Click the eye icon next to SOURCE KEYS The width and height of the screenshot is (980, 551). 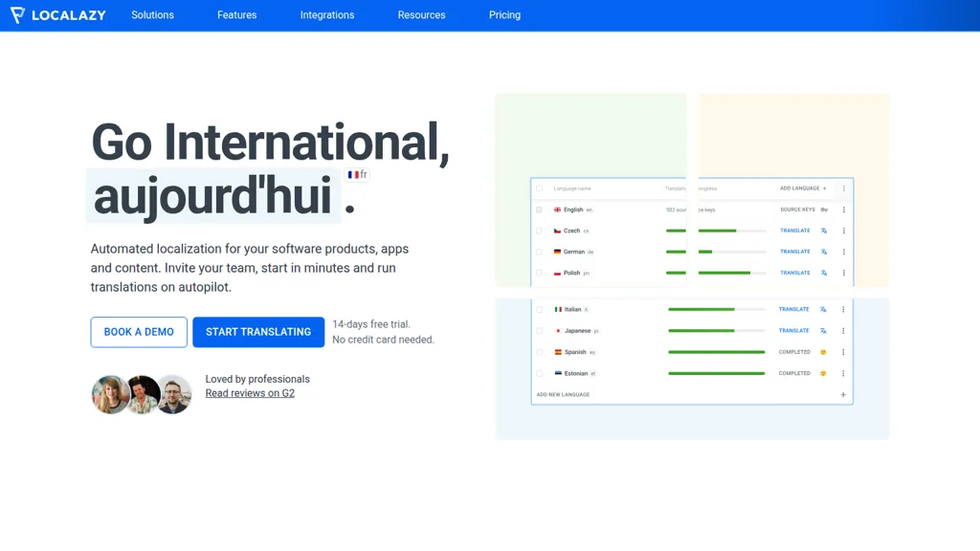[824, 209]
